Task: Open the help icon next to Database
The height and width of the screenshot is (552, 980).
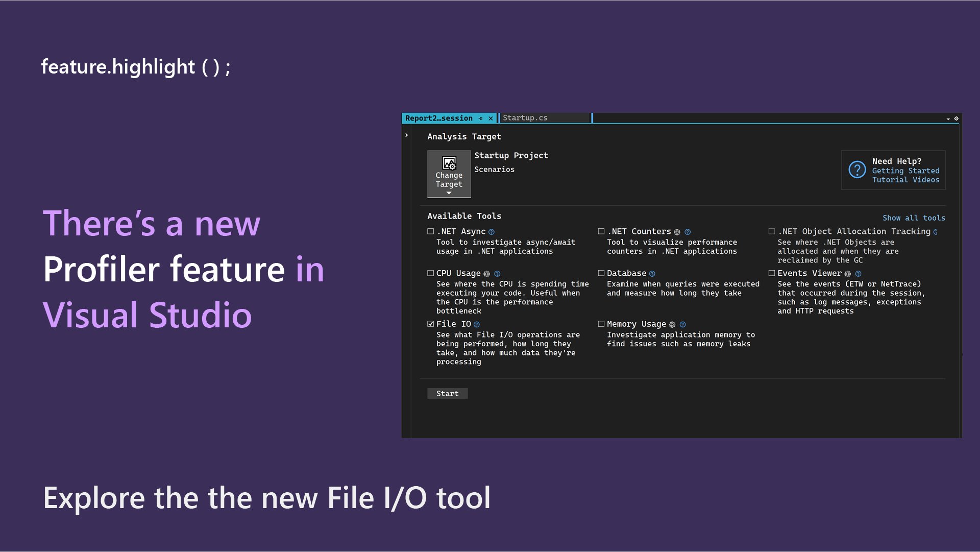Action: tap(652, 273)
